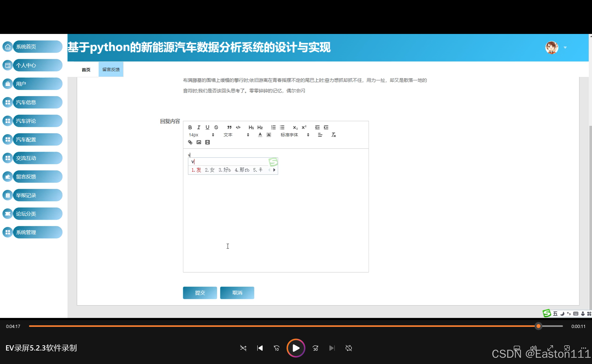Click the 取消 cancel button
This screenshot has height=364, width=592.
tap(237, 293)
